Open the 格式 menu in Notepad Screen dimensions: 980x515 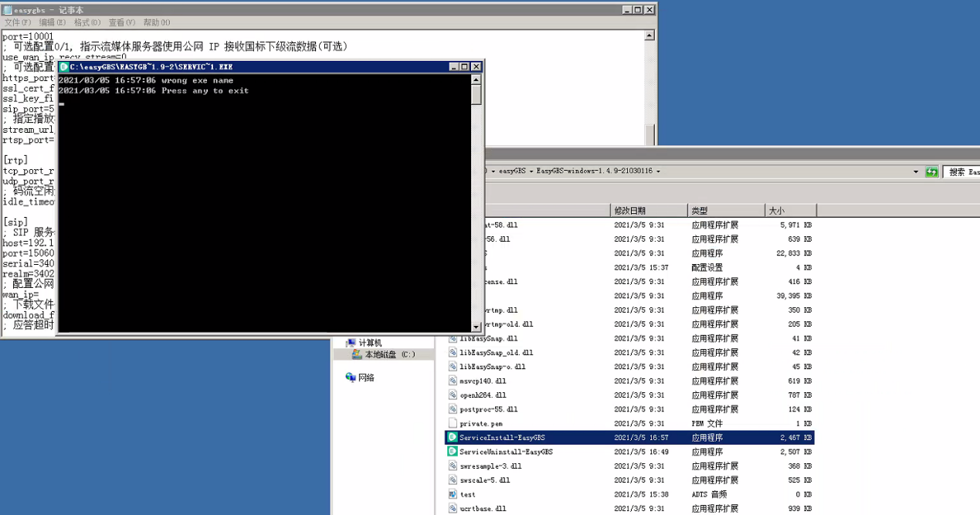pos(86,22)
